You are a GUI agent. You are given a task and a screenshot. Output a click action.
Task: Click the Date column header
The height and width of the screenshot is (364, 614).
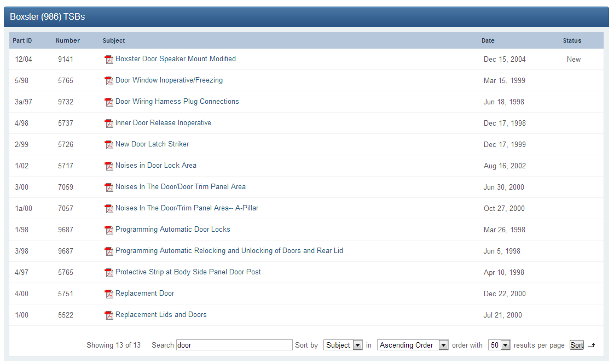coord(488,40)
